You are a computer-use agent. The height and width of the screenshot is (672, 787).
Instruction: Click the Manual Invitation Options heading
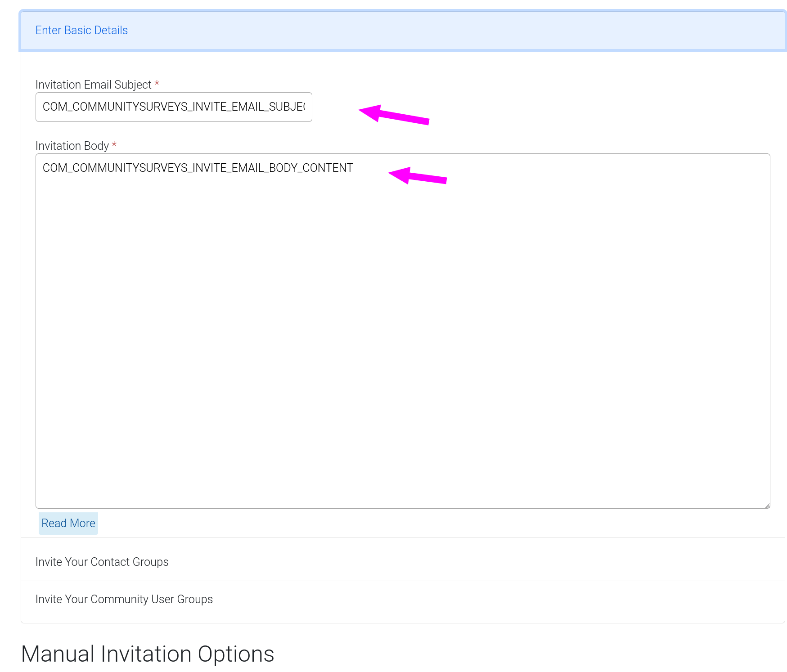(x=148, y=654)
